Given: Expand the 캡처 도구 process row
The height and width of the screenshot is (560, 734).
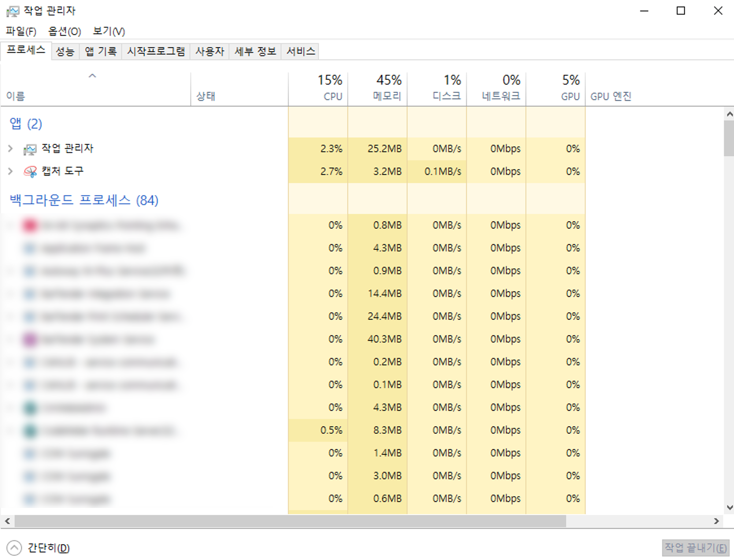Looking at the screenshot, I should 10,171.
